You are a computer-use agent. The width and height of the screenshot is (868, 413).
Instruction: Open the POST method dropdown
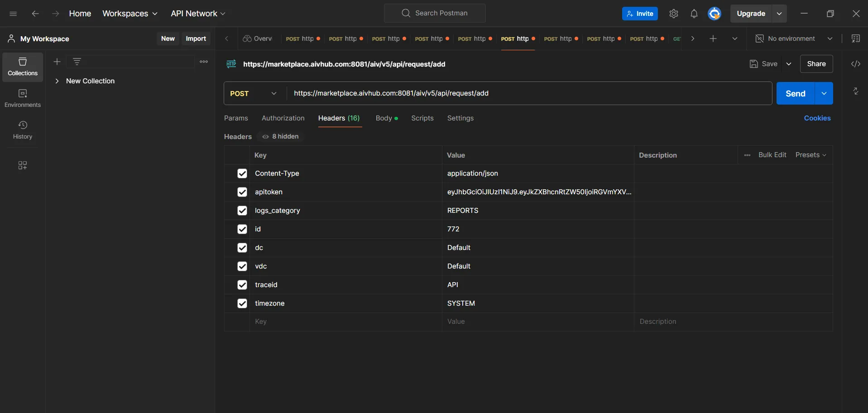coord(254,93)
